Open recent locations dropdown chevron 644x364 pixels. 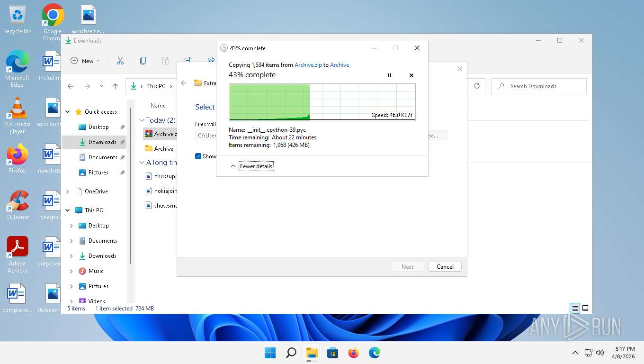(101, 86)
